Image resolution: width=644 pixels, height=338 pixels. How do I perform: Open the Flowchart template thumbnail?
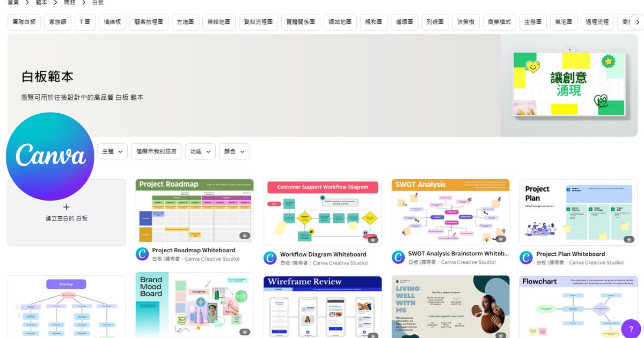579,307
